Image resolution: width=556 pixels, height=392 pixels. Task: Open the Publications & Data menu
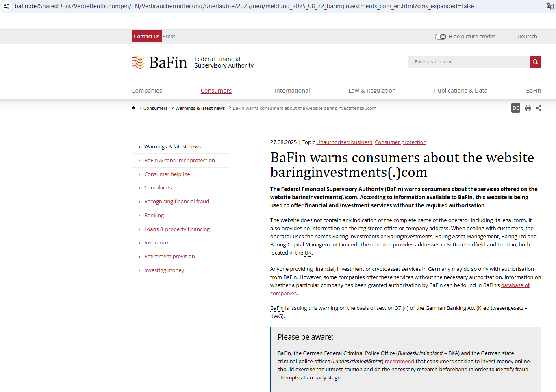pos(460,91)
